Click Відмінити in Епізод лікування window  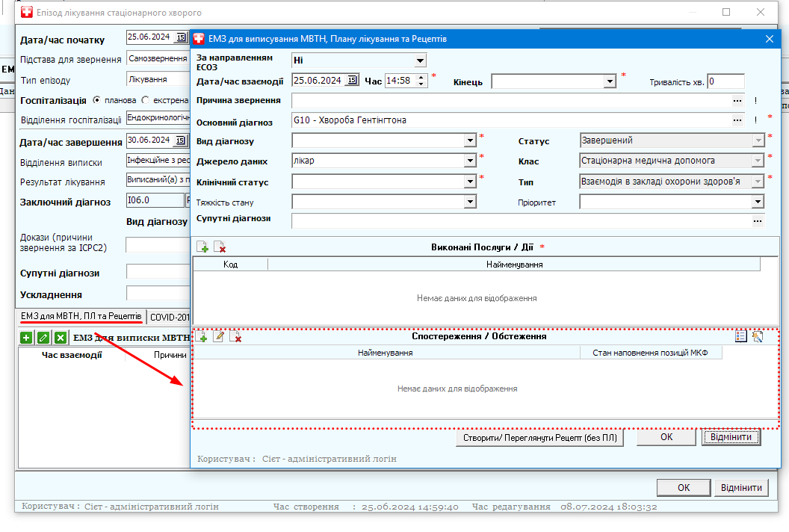[x=741, y=488]
